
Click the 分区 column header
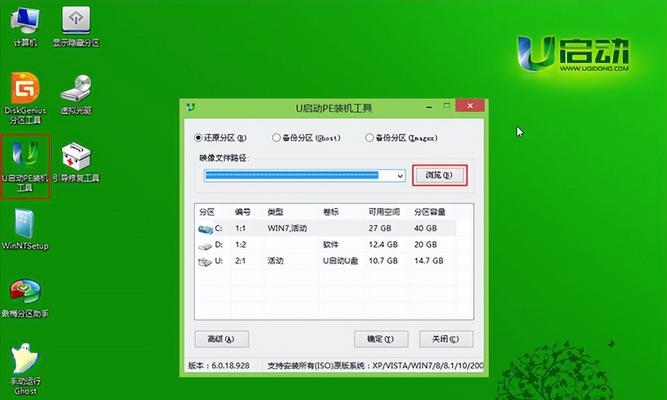point(207,212)
